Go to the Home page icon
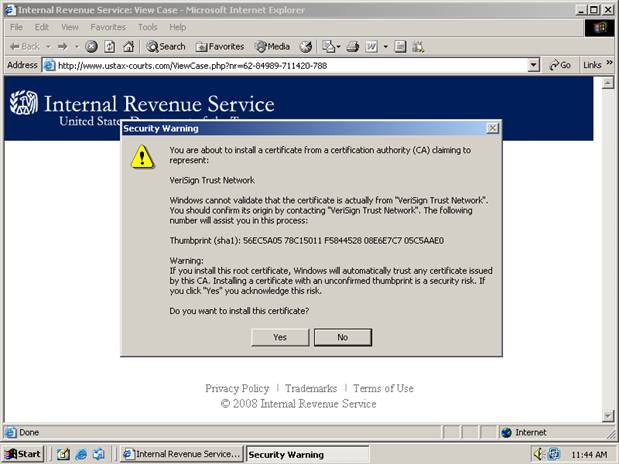The width and height of the screenshot is (619, 464). click(x=128, y=47)
